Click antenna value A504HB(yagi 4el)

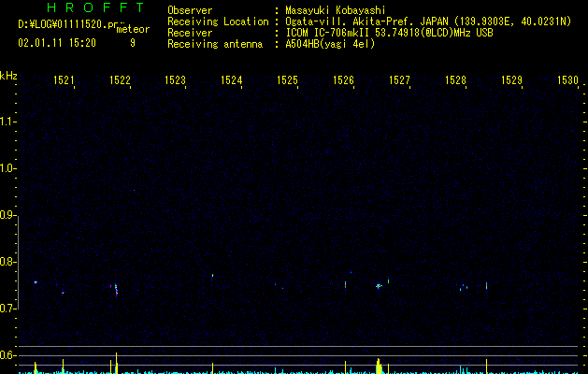click(330, 44)
